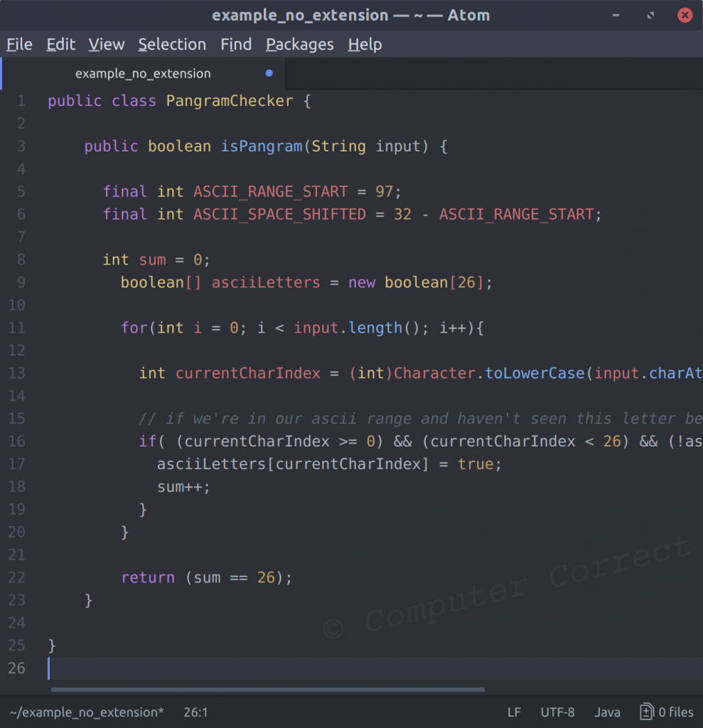Click the blue unsaved-changes dot on the tab
The image size is (703, 728).
[269, 73]
